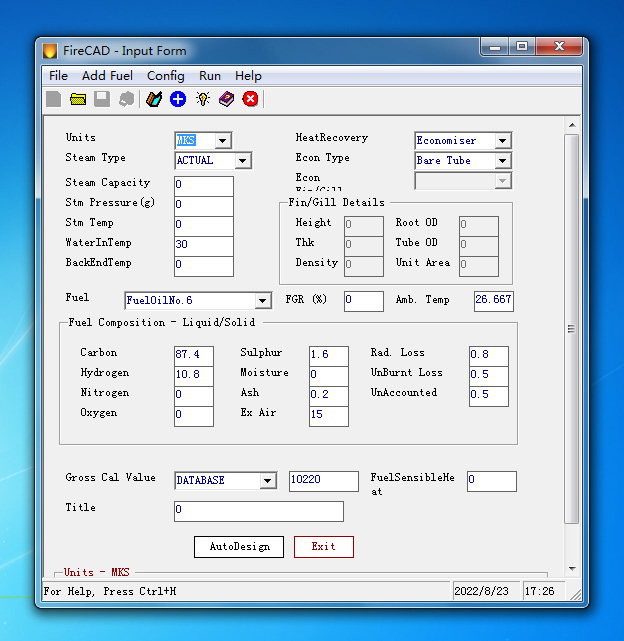The image size is (624, 641).
Task: Click the disabled Econ Fin/Gill dropdown
Action: click(463, 181)
